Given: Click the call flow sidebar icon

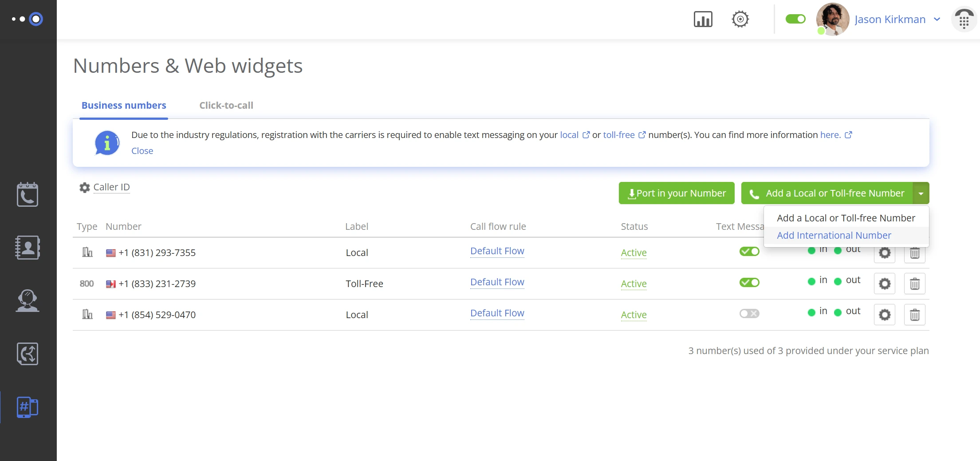Looking at the screenshot, I should [x=28, y=354].
